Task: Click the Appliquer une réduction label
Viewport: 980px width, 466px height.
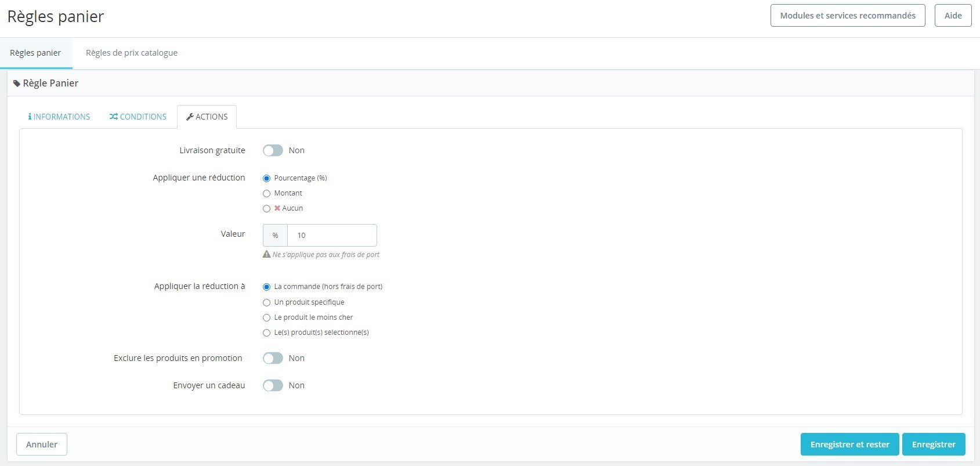Action: 199,178
